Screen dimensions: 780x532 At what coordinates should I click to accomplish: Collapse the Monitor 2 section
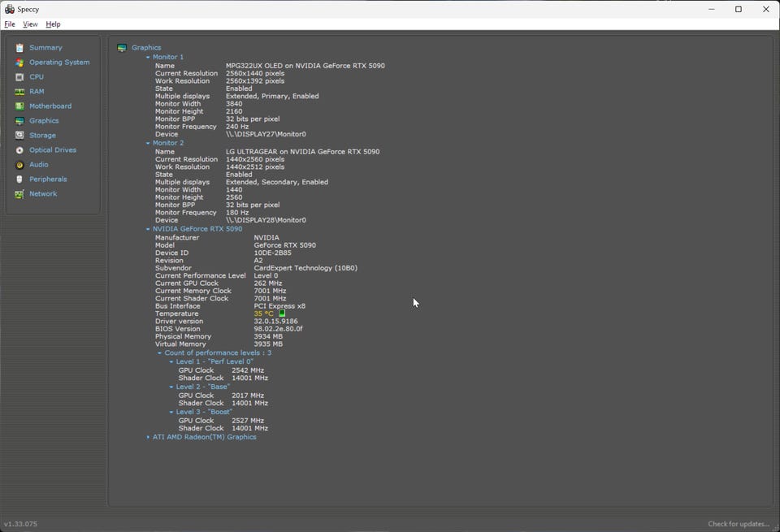click(148, 144)
